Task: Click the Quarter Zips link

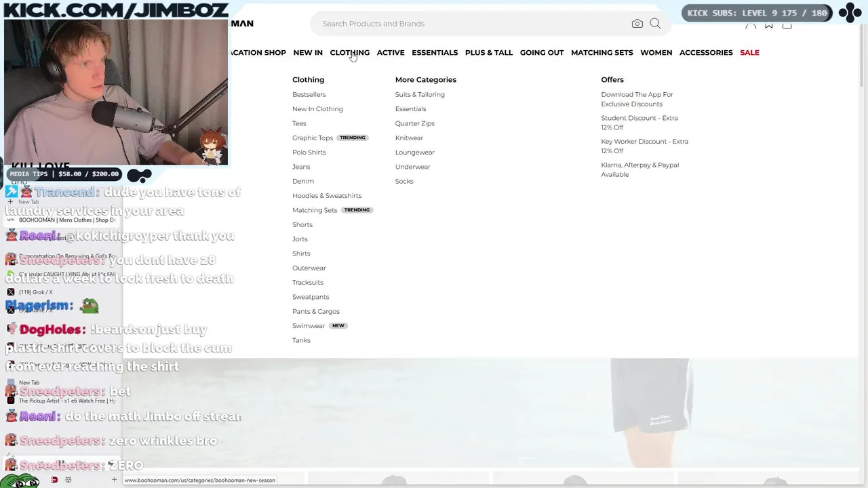Action: (x=414, y=123)
